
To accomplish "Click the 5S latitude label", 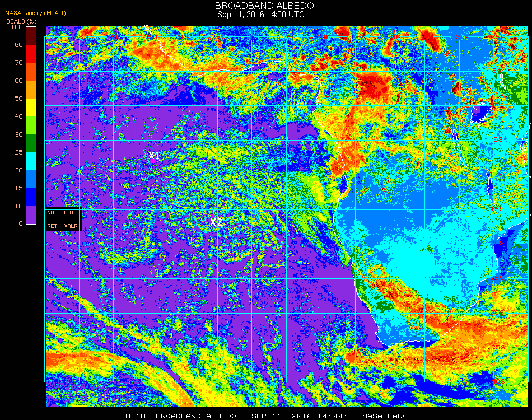I will click(498, 139).
